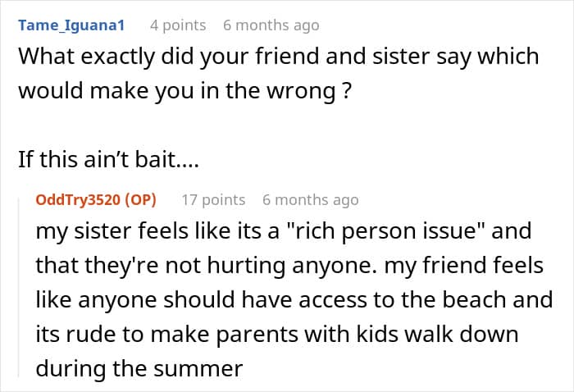Click the timestamp on OddTry3520's reply
The image size is (574, 392).
click(x=310, y=199)
